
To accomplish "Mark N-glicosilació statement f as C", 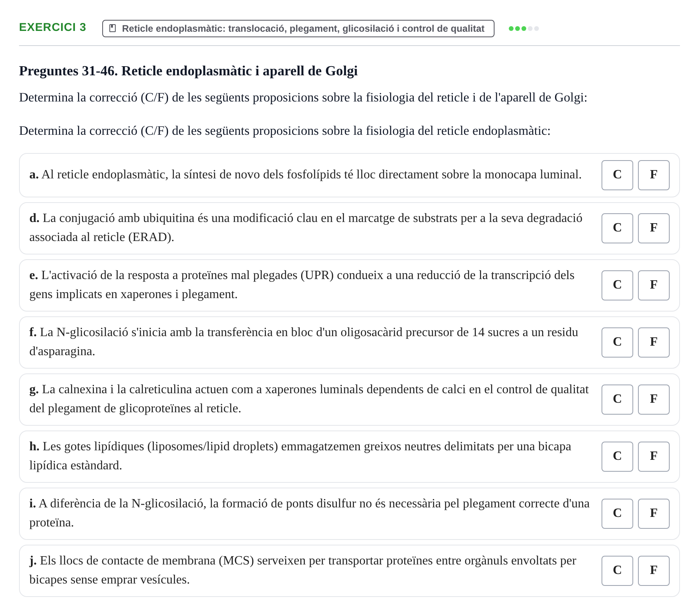I will [617, 342].
